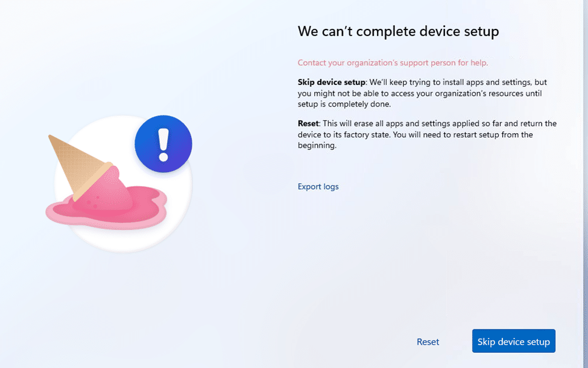Click the blue exclamation mark alert icon
Image resolution: width=588 pixels, height=368 pixels.
point(163,144)
